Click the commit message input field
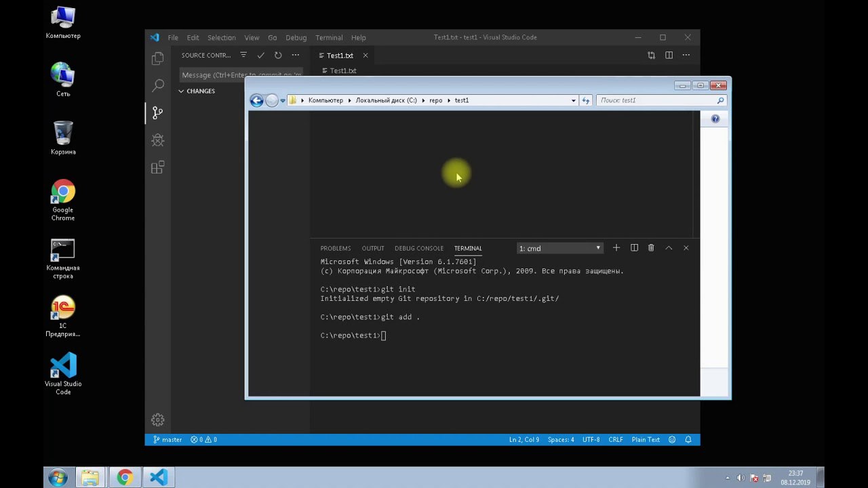Viewport: 868px width, 488px height. (x=241, y=75)
